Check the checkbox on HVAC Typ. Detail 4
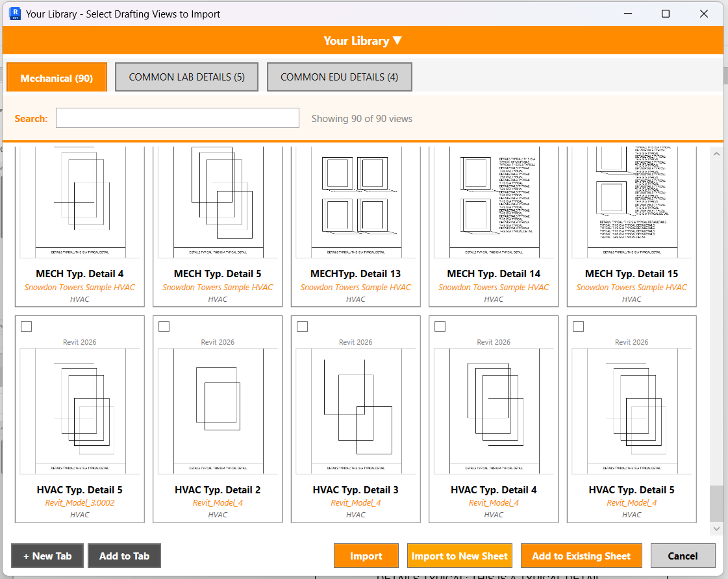728x579 pixels. 440,326
